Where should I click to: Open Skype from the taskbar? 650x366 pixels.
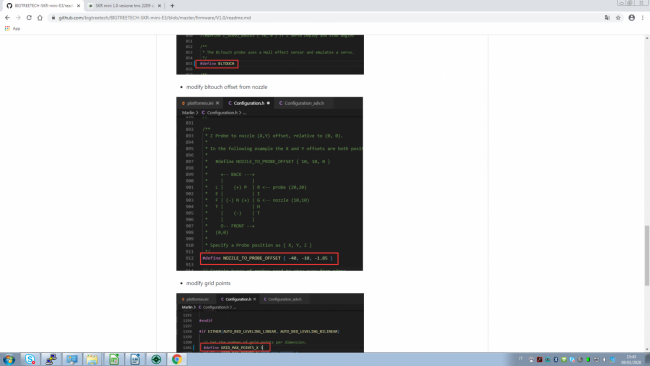30,359
